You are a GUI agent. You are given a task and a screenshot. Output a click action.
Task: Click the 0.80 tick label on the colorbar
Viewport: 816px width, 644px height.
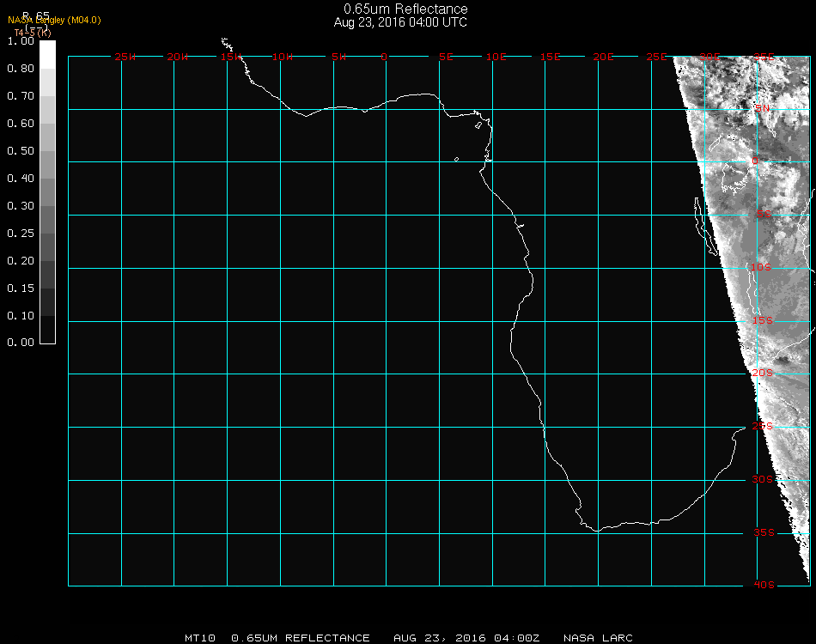[20, 69]
